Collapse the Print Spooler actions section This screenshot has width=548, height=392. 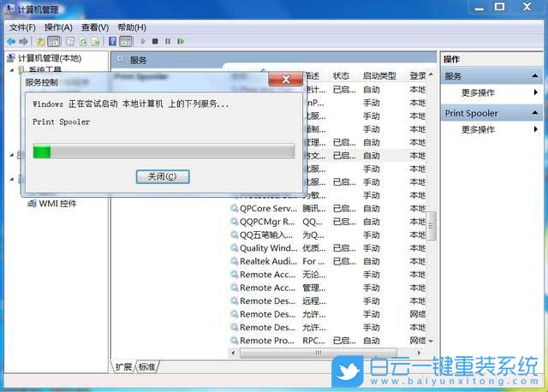(x=534, y=112)
